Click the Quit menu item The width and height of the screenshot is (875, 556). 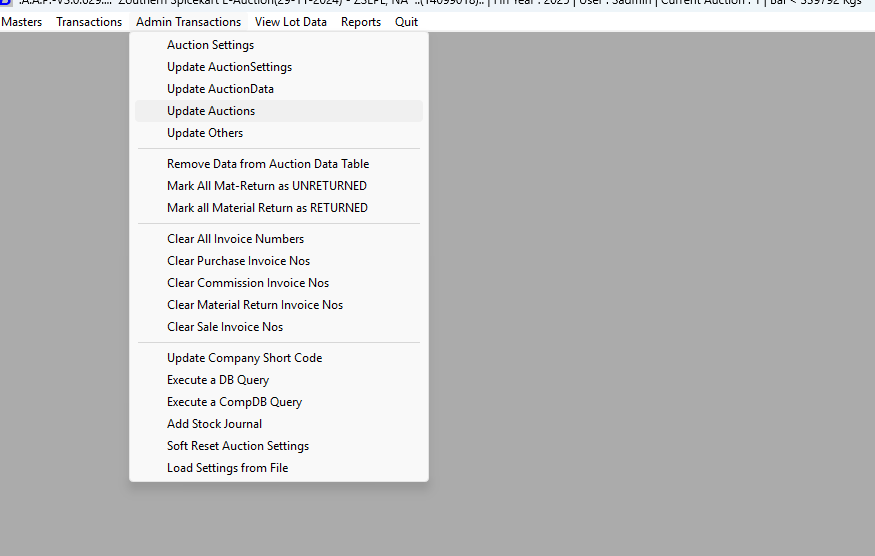pos(406,22)
